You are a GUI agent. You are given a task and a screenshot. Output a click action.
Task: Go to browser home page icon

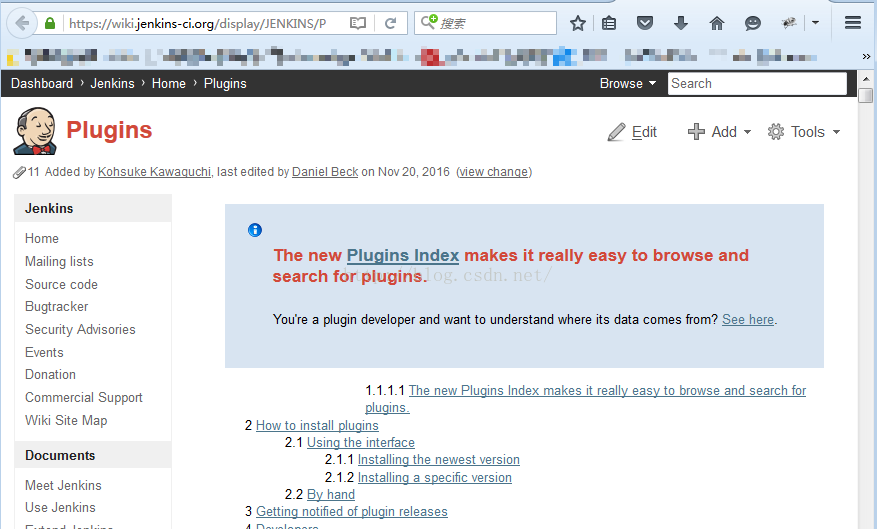click(716, 23)
